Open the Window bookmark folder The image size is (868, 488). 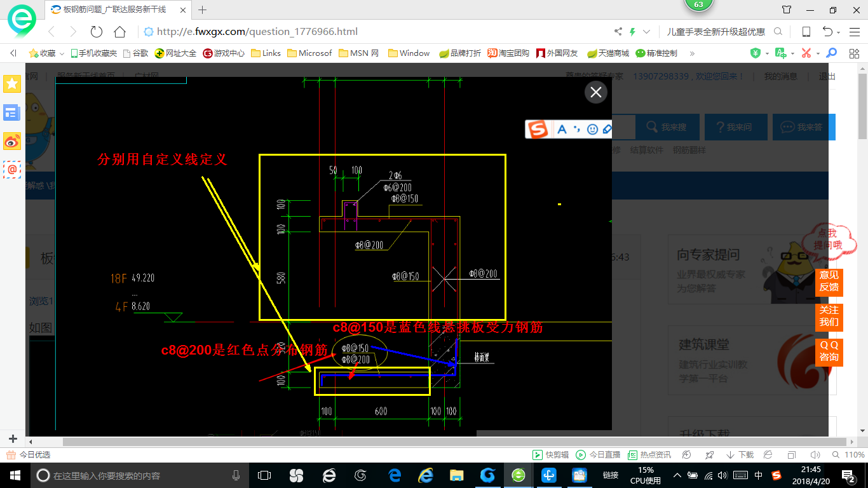click(x=409, y=53)
